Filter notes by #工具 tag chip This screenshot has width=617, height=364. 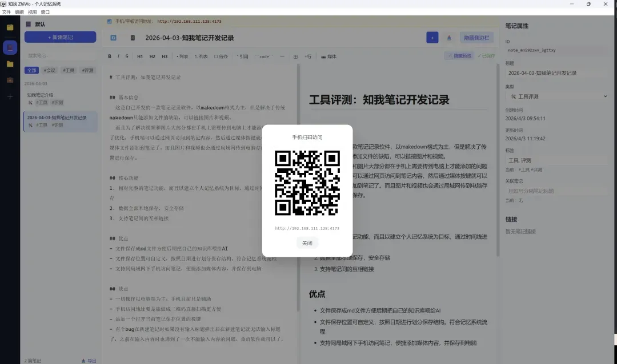(69, 70)
